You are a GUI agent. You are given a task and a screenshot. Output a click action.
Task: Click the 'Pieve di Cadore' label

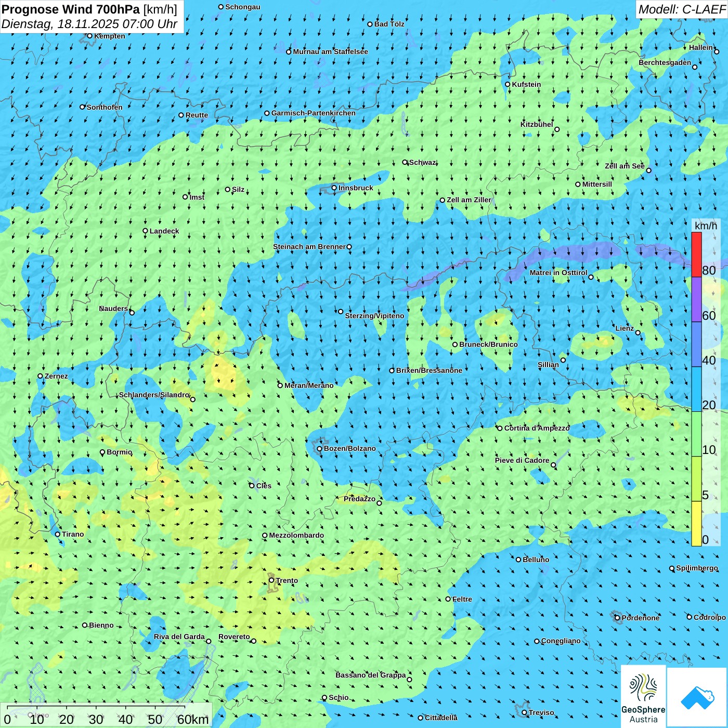coord(522,460)
